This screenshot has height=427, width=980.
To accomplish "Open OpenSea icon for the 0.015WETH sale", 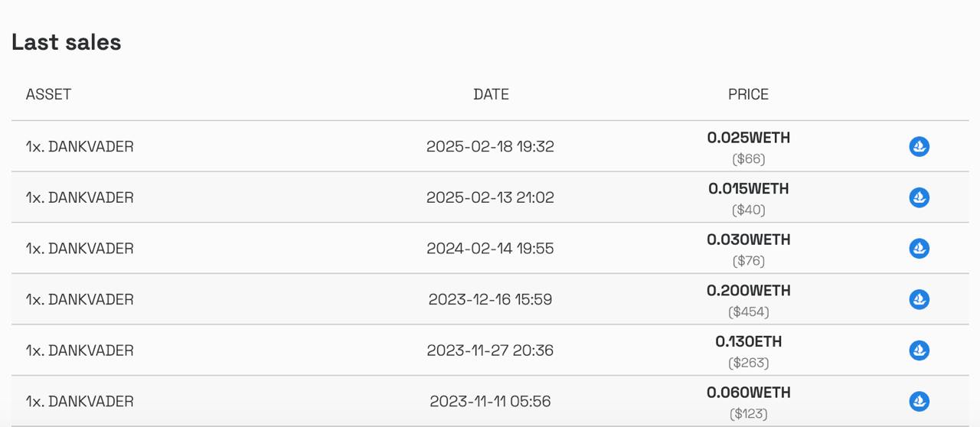I will pos(919,197).
